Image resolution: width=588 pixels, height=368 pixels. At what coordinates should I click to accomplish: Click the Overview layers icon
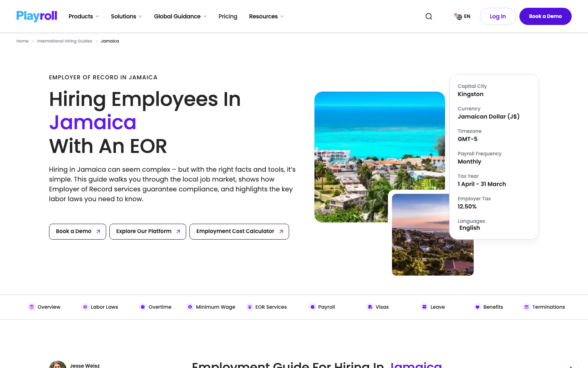point(31,307)
